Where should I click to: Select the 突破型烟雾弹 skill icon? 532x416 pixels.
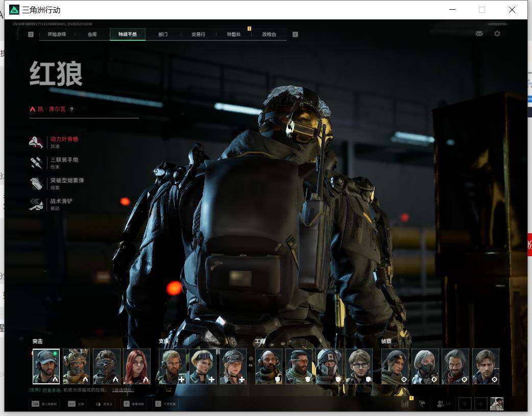(x=36, y=184)
